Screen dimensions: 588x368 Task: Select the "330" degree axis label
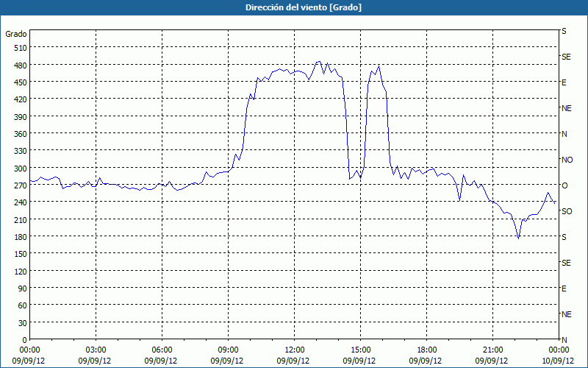tap(21, 151)
